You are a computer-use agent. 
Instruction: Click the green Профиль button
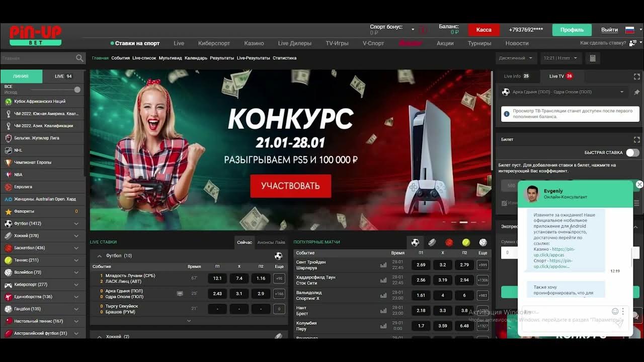click(572, 30)
